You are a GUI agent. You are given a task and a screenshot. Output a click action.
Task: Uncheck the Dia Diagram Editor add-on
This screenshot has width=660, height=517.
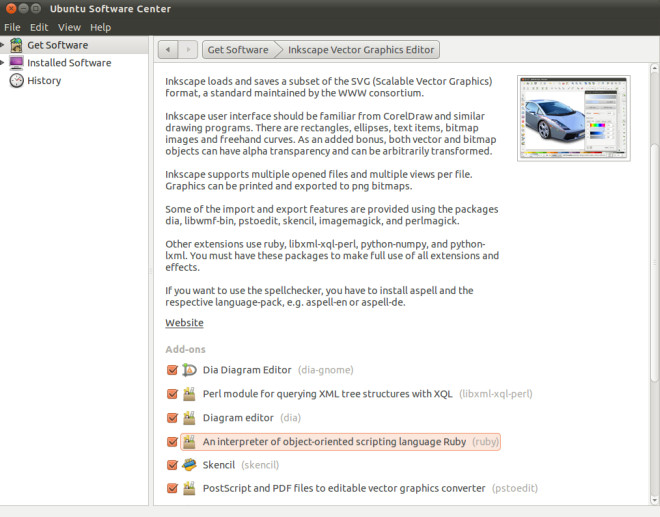tap(172, 370)
